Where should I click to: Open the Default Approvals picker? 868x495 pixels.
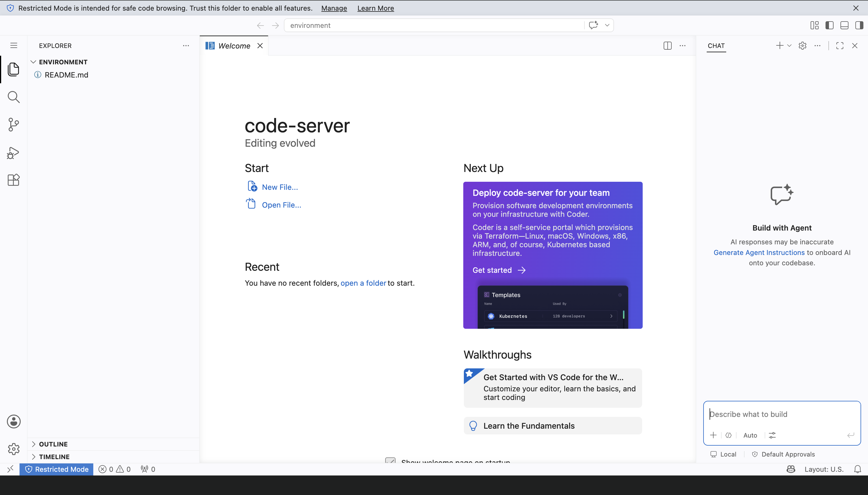pos(783,454)
